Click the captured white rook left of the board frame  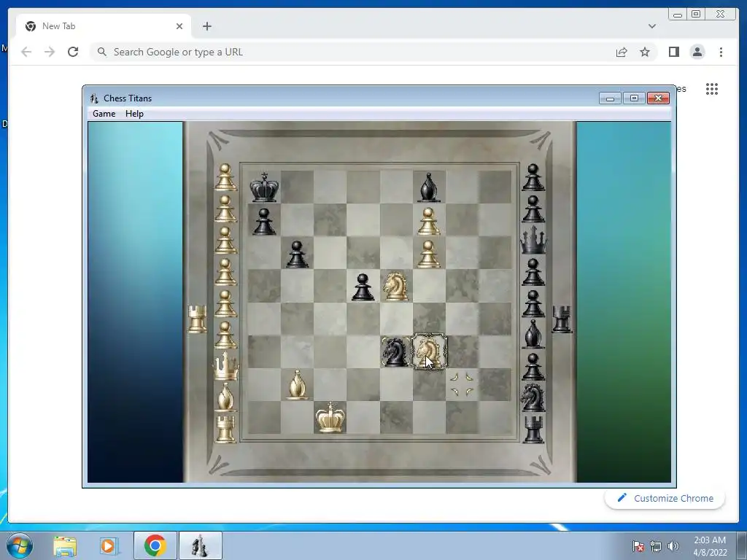pyautogui.click(x=197, y=319)
